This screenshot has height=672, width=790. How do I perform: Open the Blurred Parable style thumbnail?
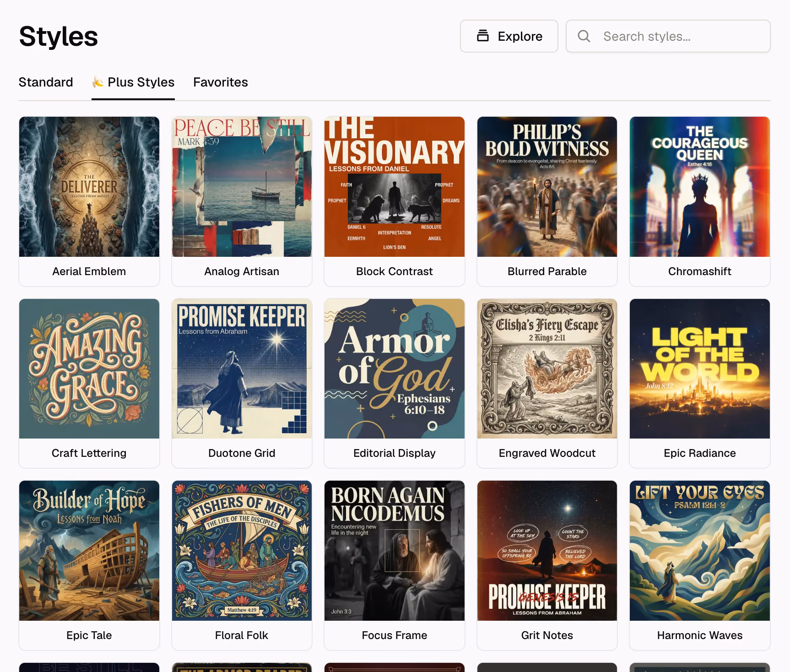coord(547,187)
